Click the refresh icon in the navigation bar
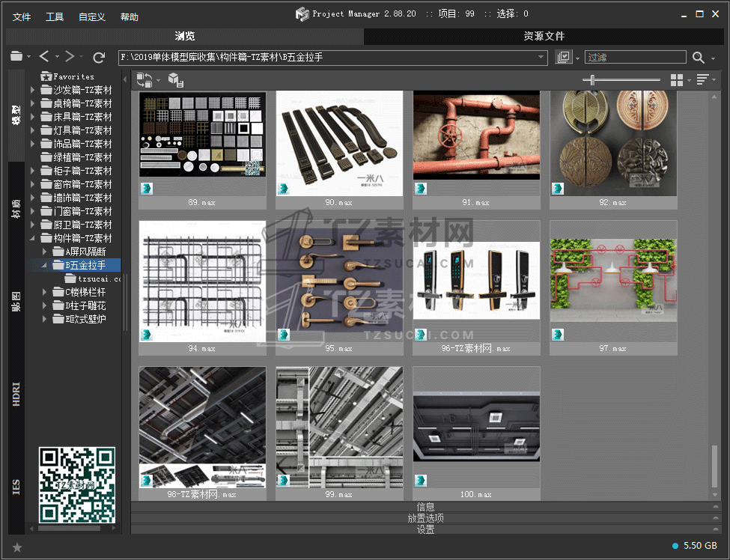This screenshot has height=560, width=730. pyautogui.click(x=99, y=57)
